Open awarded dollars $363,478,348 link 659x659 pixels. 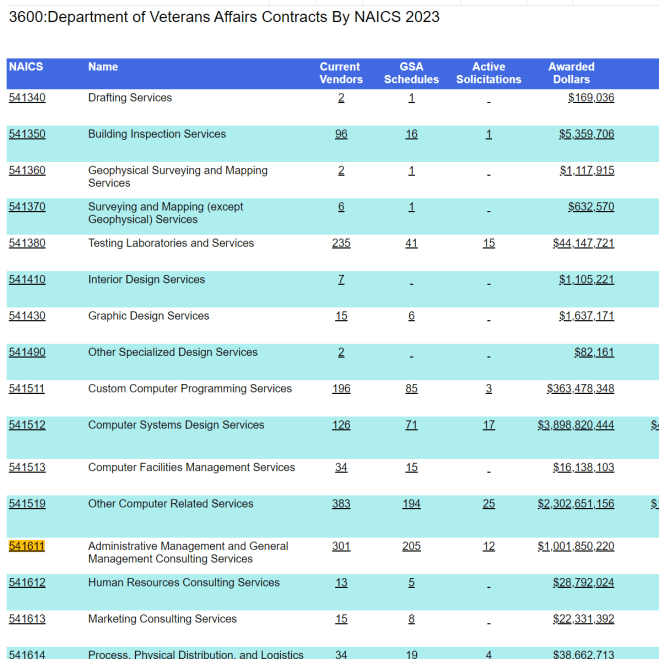click(x=580, y=388)
